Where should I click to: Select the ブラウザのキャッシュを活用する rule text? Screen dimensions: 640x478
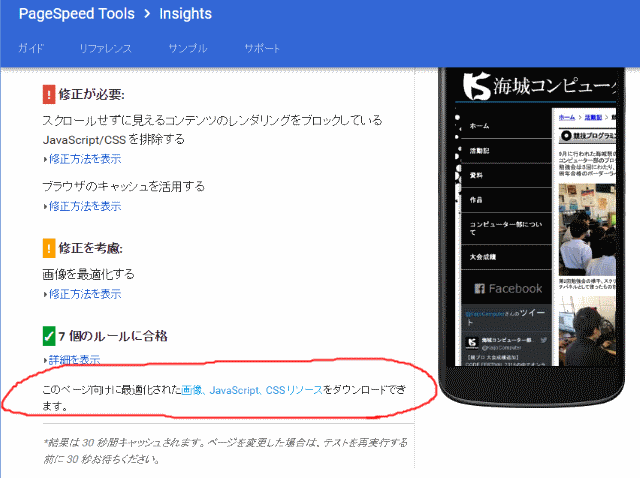[123, 187]
